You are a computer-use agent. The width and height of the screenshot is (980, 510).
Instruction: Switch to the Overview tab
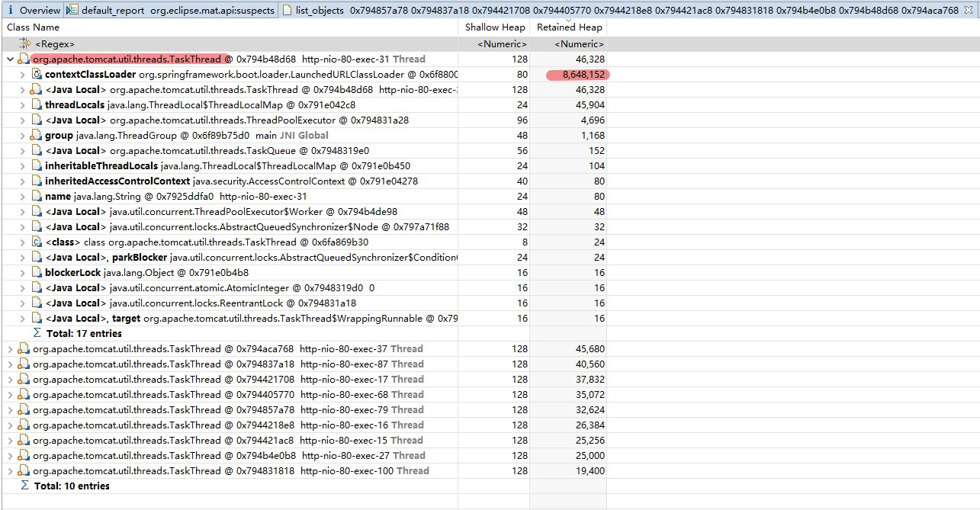pyautogui.click(x=32, y=11)
